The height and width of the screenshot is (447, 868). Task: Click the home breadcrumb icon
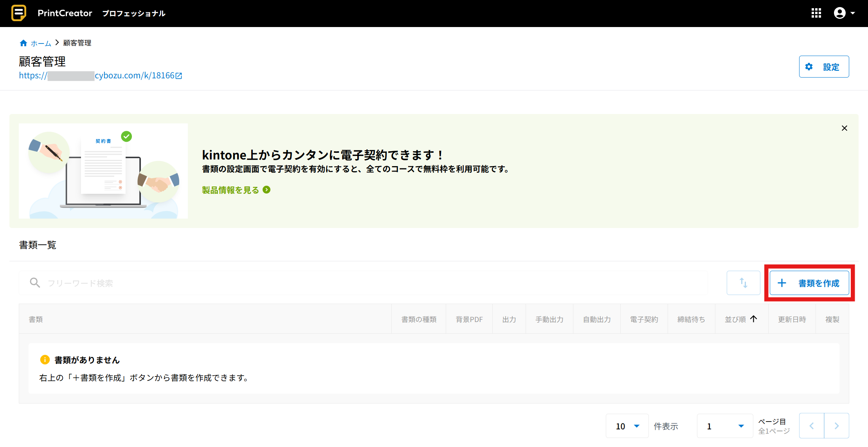coord(23,43)
